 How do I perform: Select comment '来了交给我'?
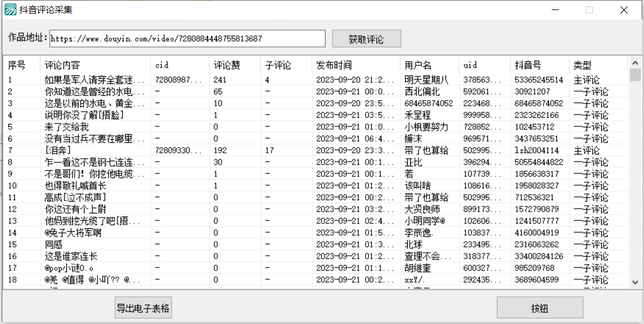(66, 127)
